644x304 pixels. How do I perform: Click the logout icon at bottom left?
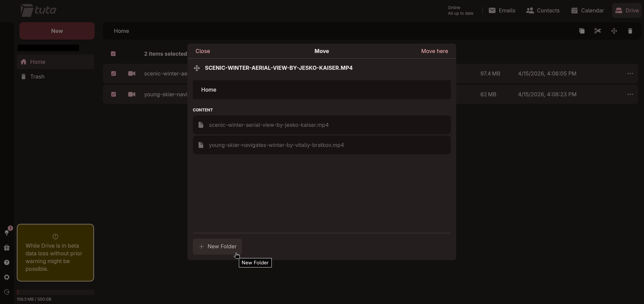tap(7, 292)
